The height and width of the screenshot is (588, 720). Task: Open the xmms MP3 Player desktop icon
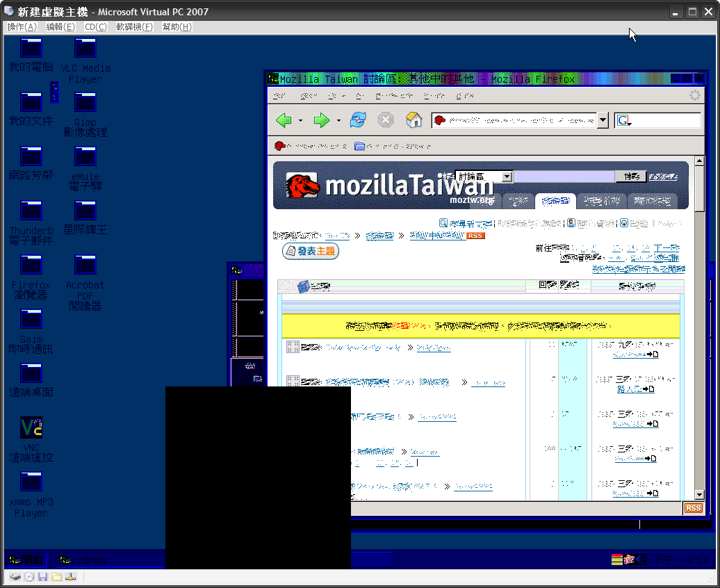click(31, 482)
